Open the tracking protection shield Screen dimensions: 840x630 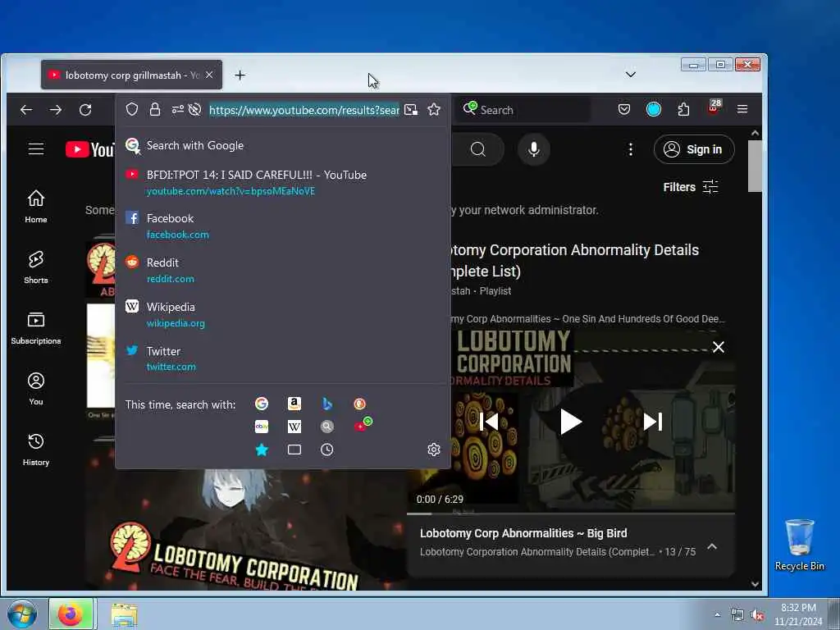click(132, 110)
